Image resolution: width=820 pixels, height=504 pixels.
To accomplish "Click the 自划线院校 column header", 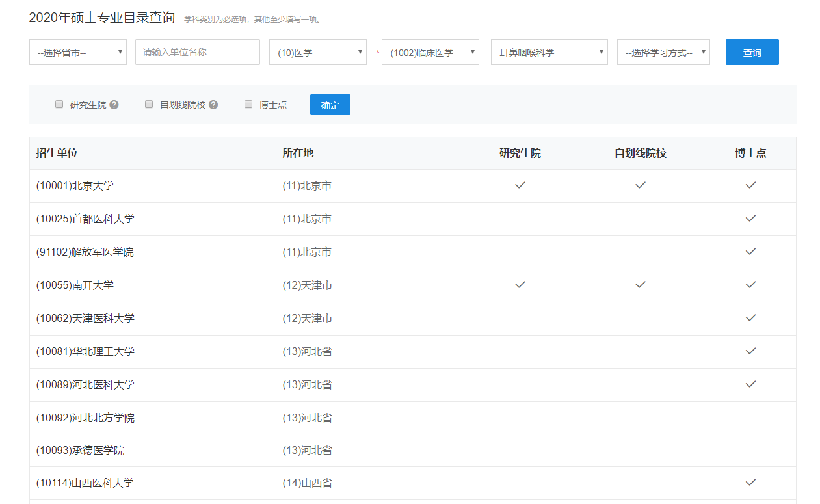I will pos(641,153).
